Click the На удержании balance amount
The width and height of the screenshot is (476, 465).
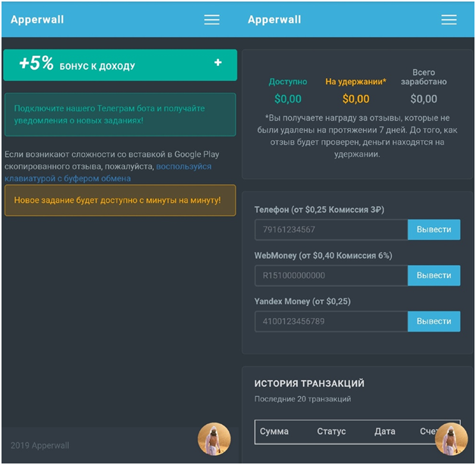[355, 99]
